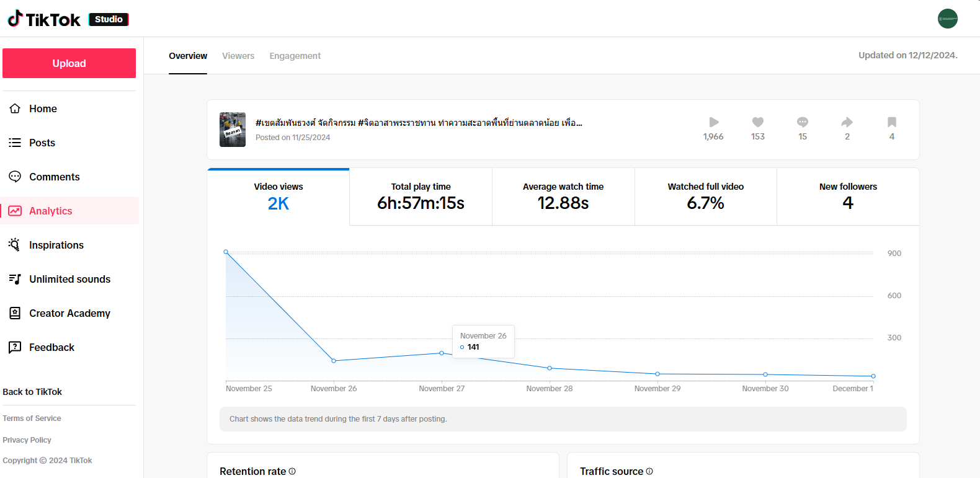The height and width of the screenshot is (478, 980).
Task: Open the Terms of Service link
Action: pyautogui.click(x=32, y=418)
